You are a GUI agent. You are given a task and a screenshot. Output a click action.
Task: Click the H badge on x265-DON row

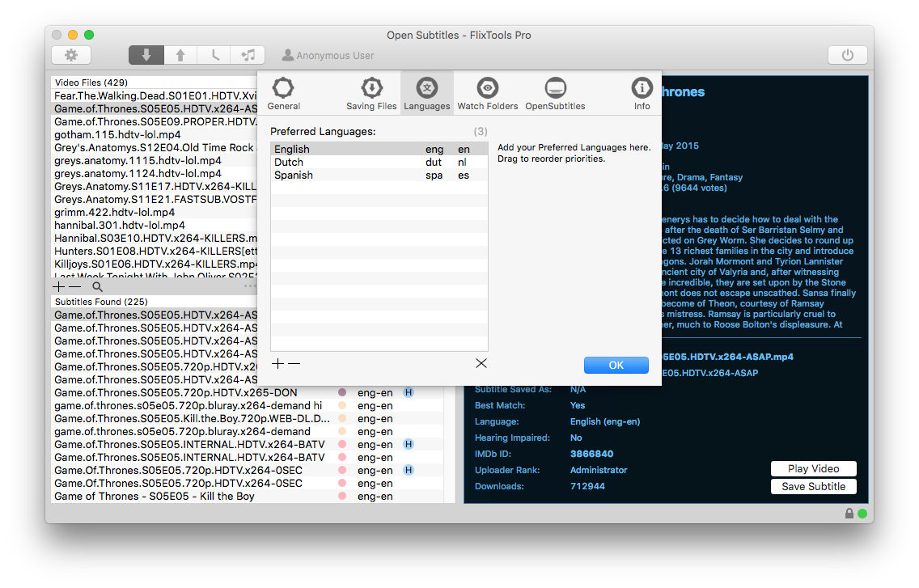pyautogui.click(x=409, y=392)
